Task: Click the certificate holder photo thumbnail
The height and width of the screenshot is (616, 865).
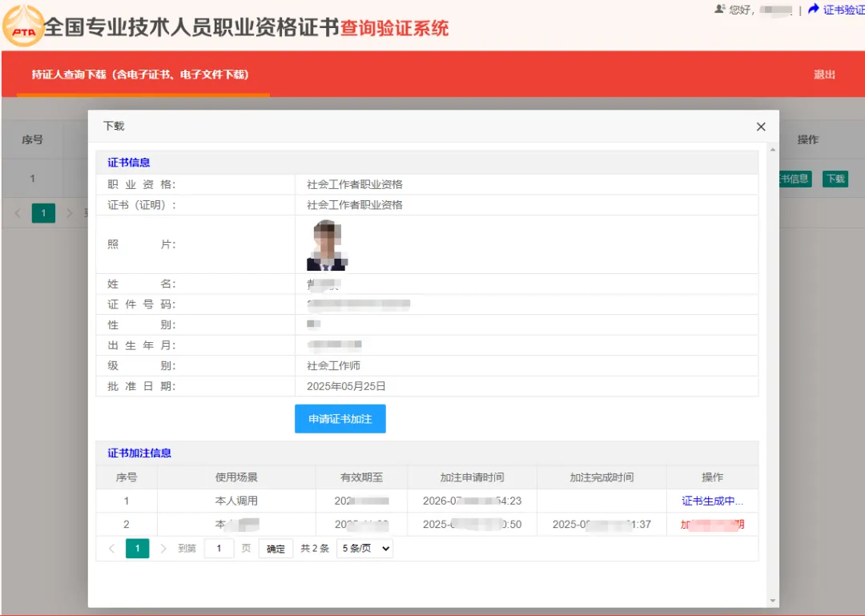Action: [x=327, y=244]
